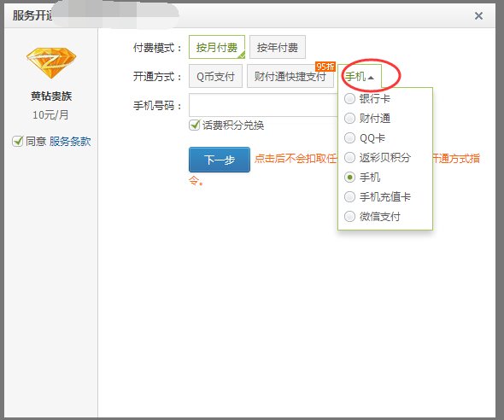This screenshot has height=420, width=504.
Task: Click the 下一步 button
Action: click(220, 160)
